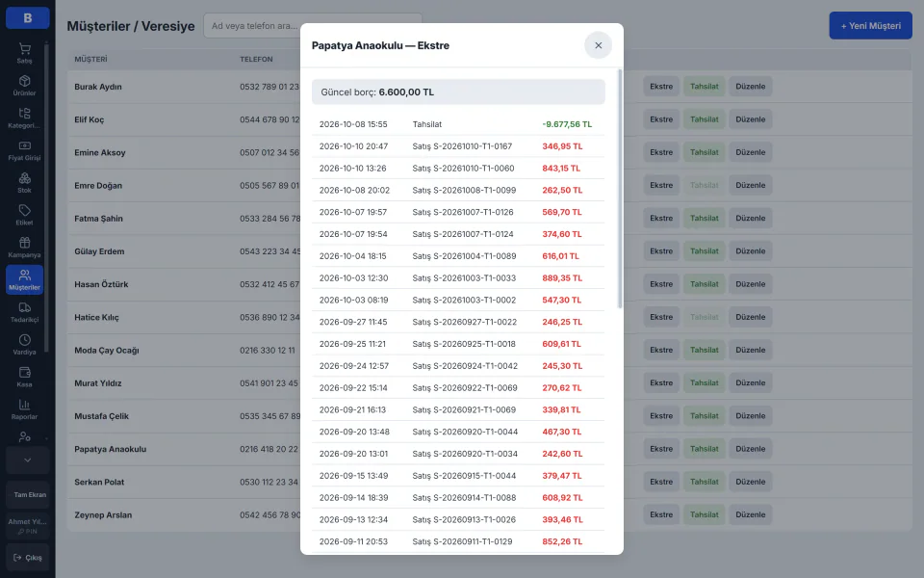Open Kampanya gift icon
The image size is (924, 578).
24,248
